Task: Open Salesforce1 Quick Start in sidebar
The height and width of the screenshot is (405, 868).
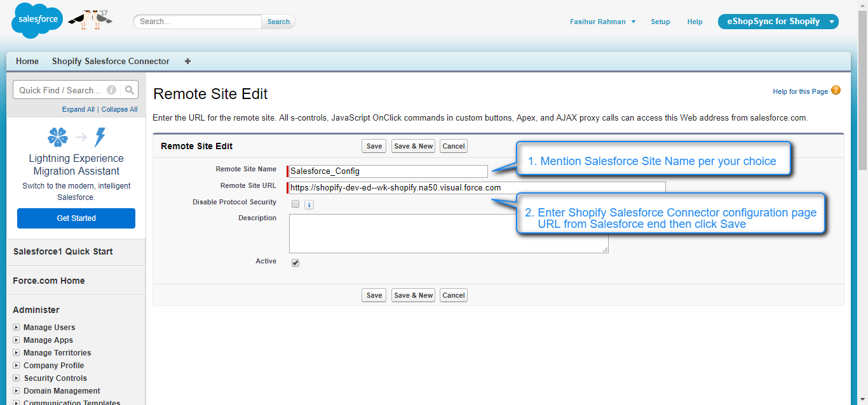Action: pos(63,251)
